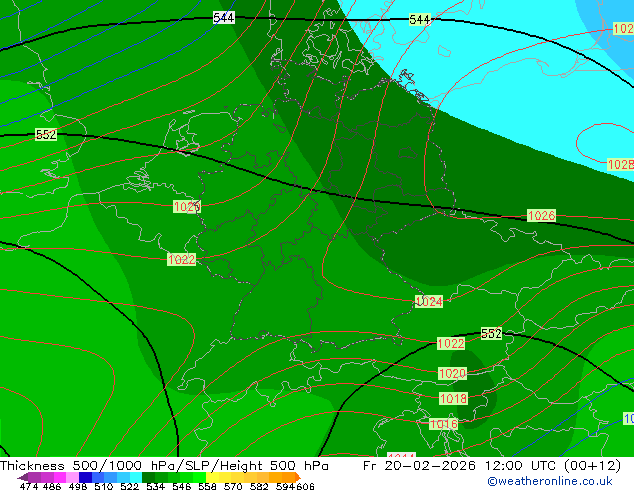Click the 1026 isobar pressure label

click(x=541, y=215)
